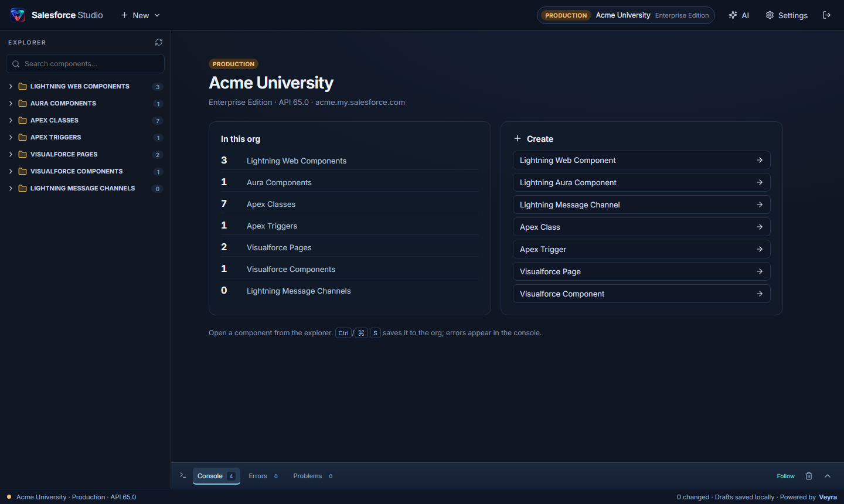Click the Lightning Message Channels folder icon
Screen dimensions: 844x504
[23, 188]
